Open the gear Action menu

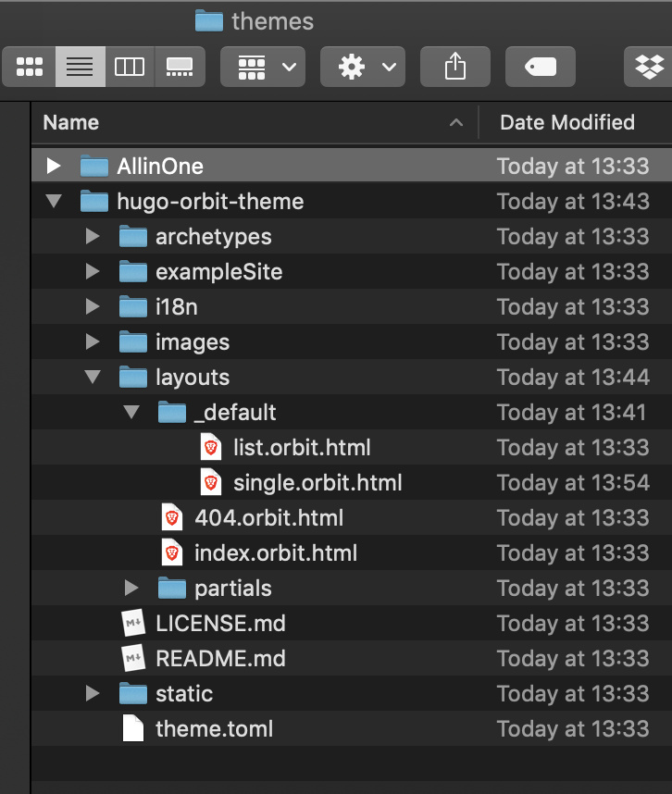363,67
